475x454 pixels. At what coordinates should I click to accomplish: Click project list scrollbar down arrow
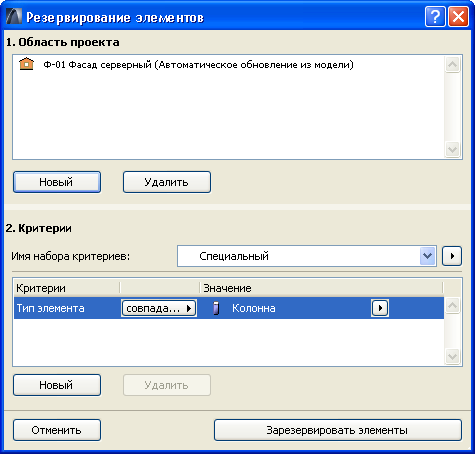click(453, 149)
